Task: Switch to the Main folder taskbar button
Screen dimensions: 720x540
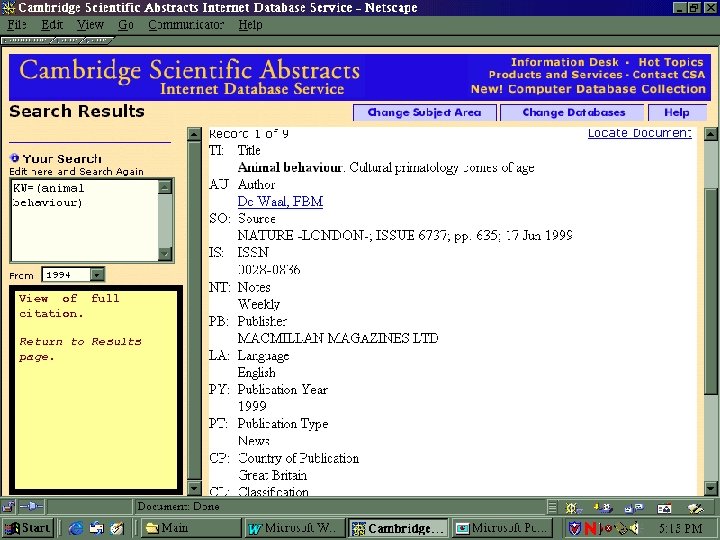Action: pos(191,528)
